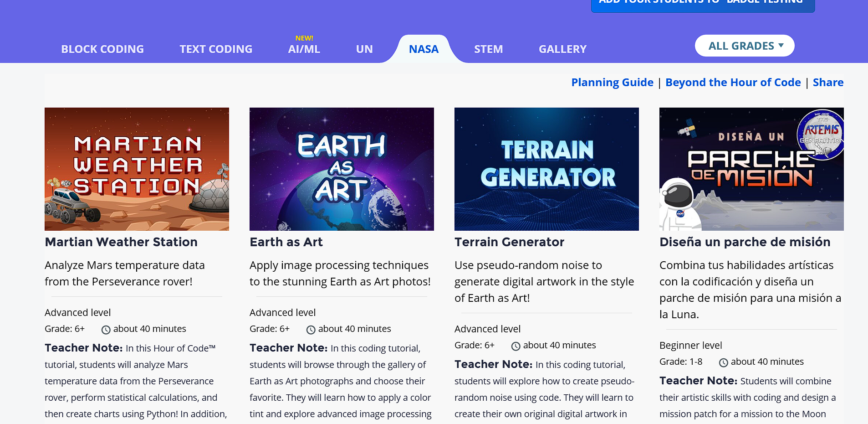
Task: Click the clock icon under Diseña un parche
Action: tap(723, 362)
